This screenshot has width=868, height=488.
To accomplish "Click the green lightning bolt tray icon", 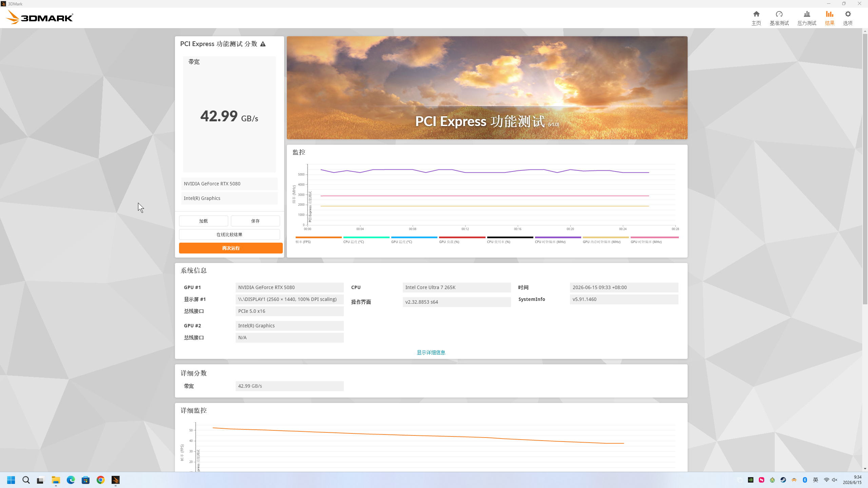I will pos(772,480).
